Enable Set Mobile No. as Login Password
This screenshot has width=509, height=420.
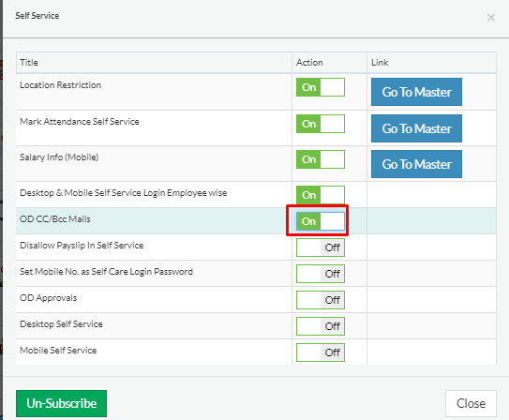click(320, 274)
